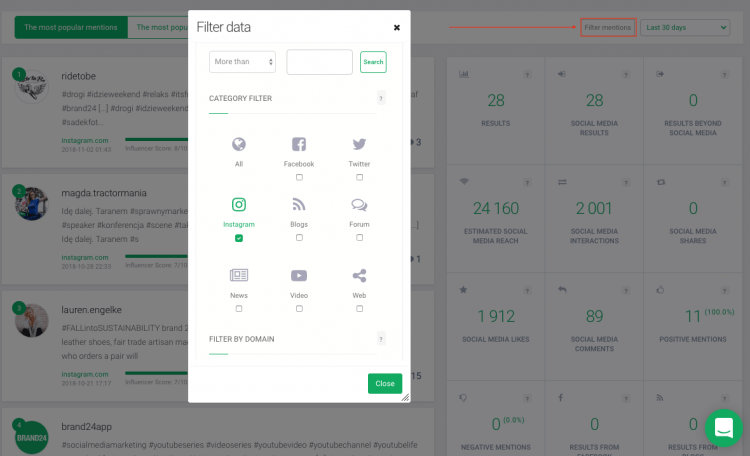
Task: Select the Instagram category icon
Action: (x=238, y=206)
